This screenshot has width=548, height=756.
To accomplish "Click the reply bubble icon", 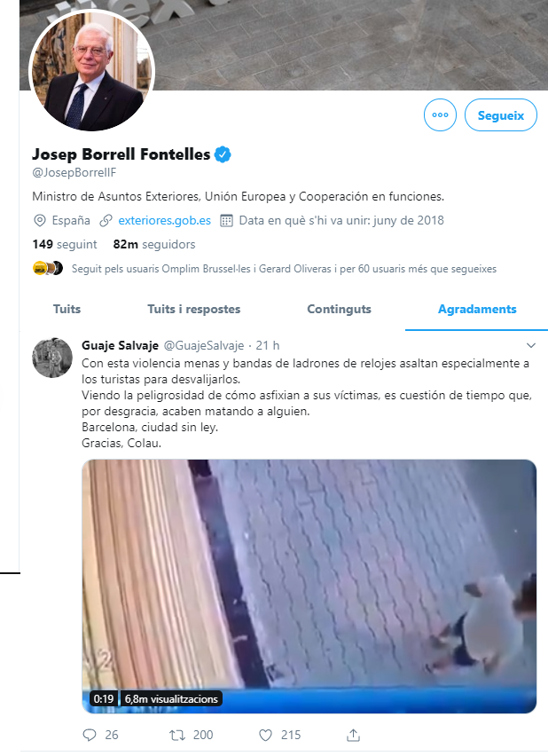I will click(90, 735).
